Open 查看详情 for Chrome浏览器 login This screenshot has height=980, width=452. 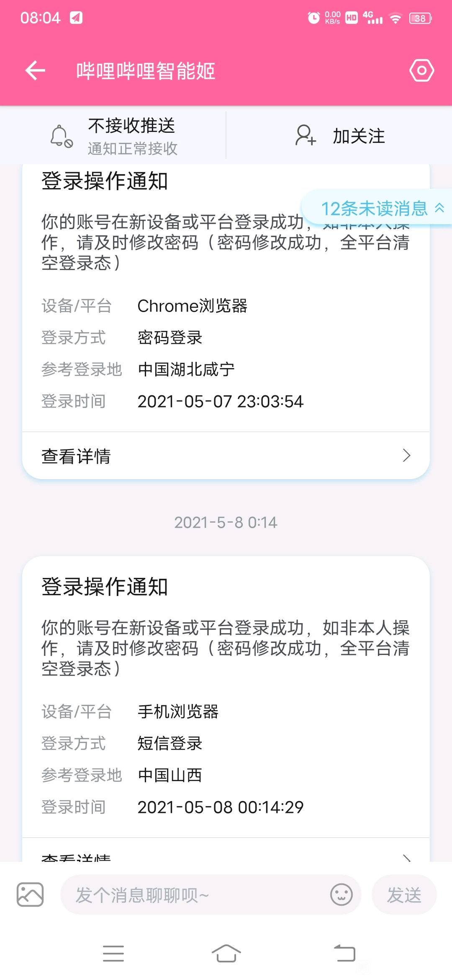pyautogui.click(x=226, y=456)
